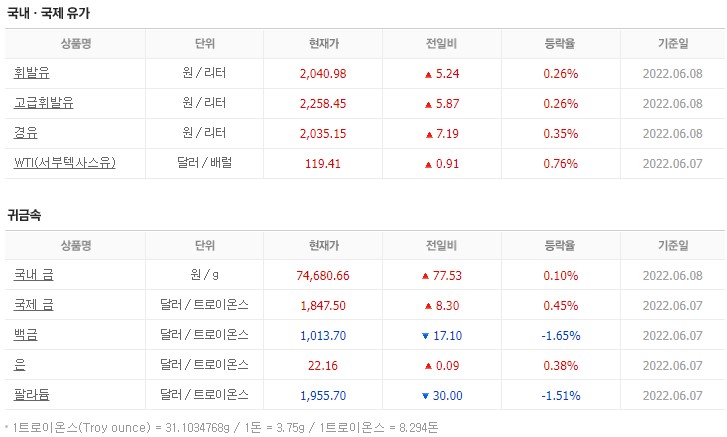Click red up arrow beside 0.91
Image resolution: width=727 pixels, height=437 pixels.
pyautogui.click(x=428, y=162)
